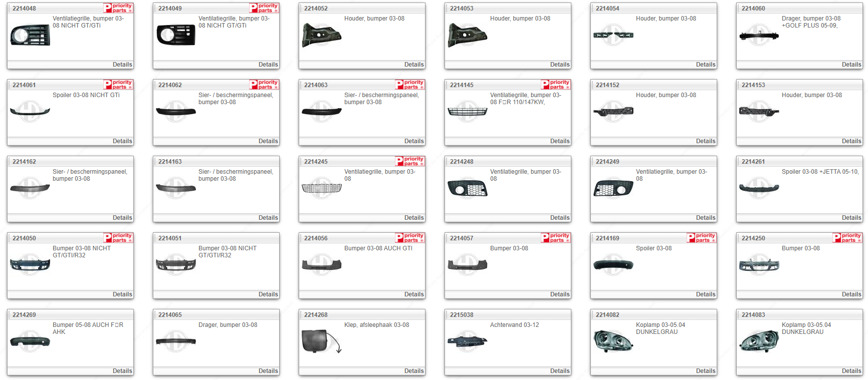This screenshot has height=380, width=868.
Task: Open Details for bumper 2214057
Action: [559, 294]
